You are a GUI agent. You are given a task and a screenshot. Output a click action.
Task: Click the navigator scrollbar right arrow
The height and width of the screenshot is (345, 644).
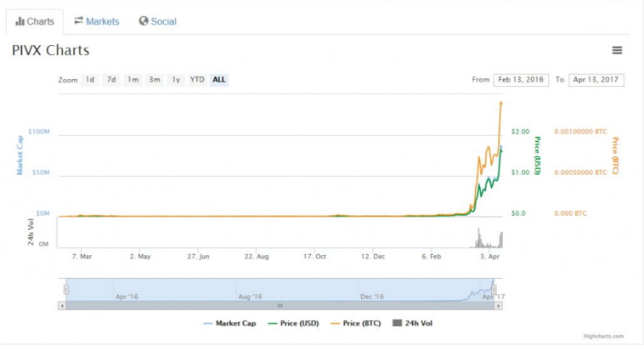coord(498,306)
